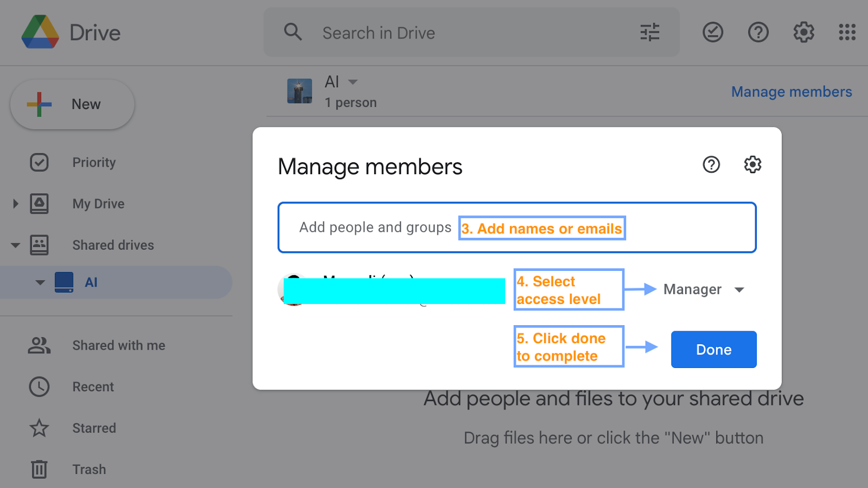Viewport: 868px width, 488px height.
Task: Open Trash in the sidebar
Action: point(89,469)
